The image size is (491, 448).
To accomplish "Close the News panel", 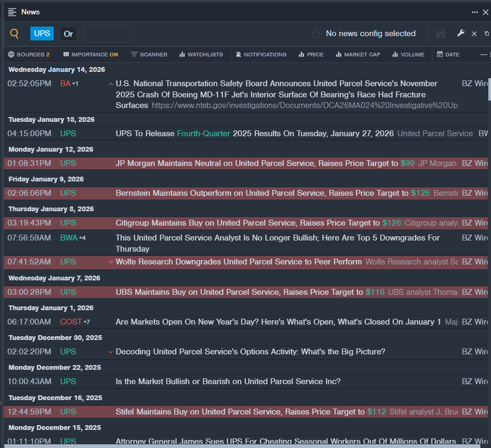I will click(x=485, y=12).
